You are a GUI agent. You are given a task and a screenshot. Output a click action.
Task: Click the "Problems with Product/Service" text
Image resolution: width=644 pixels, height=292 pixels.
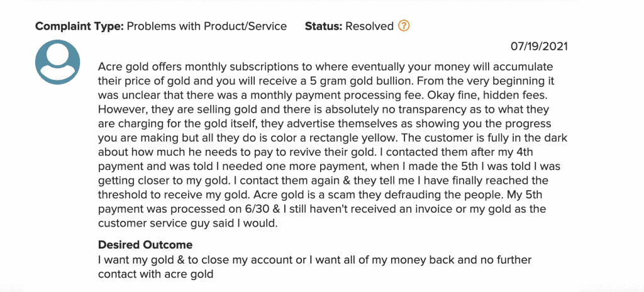point(206,26)
